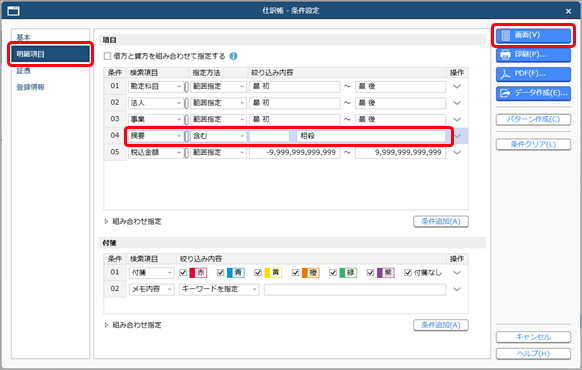582x370 pixels.
Task: Open the 事業 search item dropdown
Action: 155,119
